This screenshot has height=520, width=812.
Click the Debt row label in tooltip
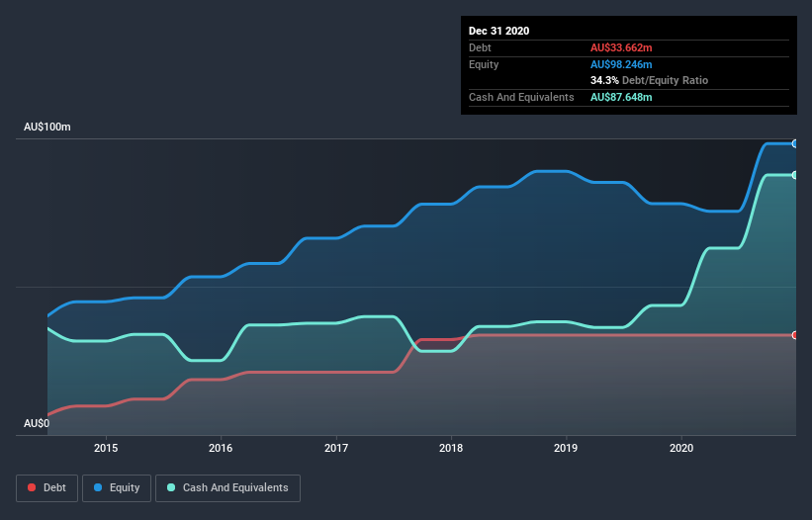click(480, 47)
